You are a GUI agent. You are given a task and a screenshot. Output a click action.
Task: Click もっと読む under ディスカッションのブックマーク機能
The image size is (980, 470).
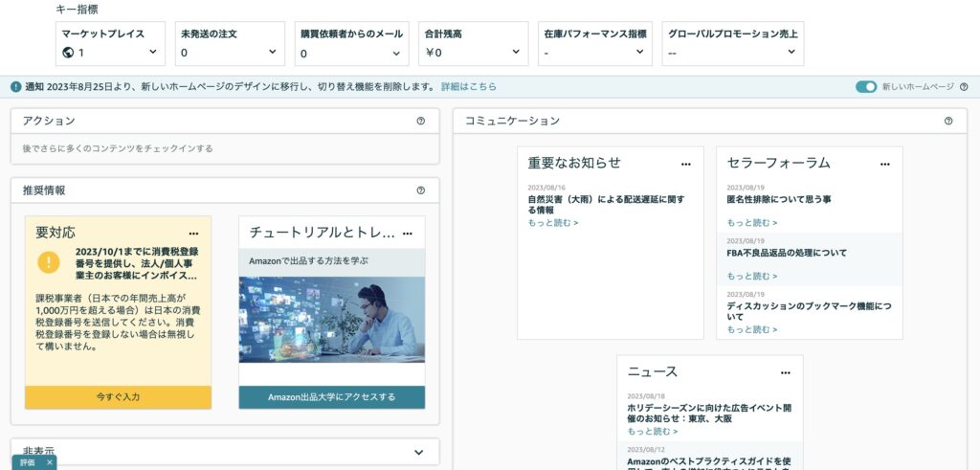752,329
